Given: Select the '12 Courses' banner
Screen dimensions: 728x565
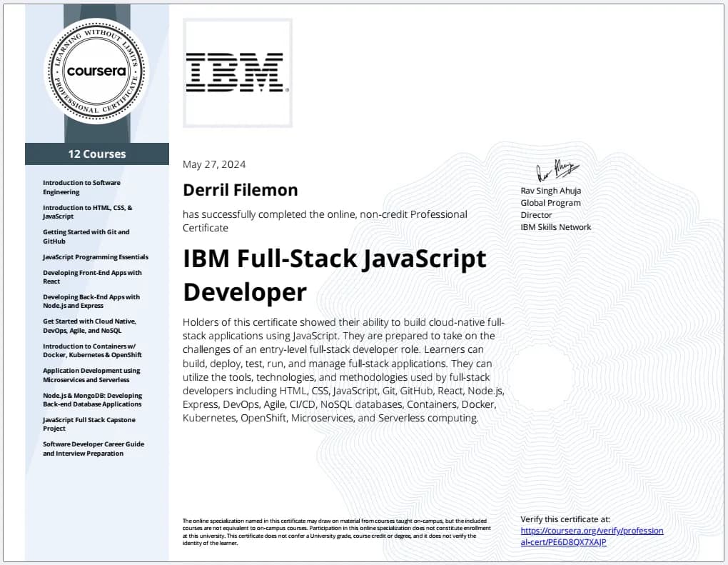Looking at the screenshot, I should 96,154.
